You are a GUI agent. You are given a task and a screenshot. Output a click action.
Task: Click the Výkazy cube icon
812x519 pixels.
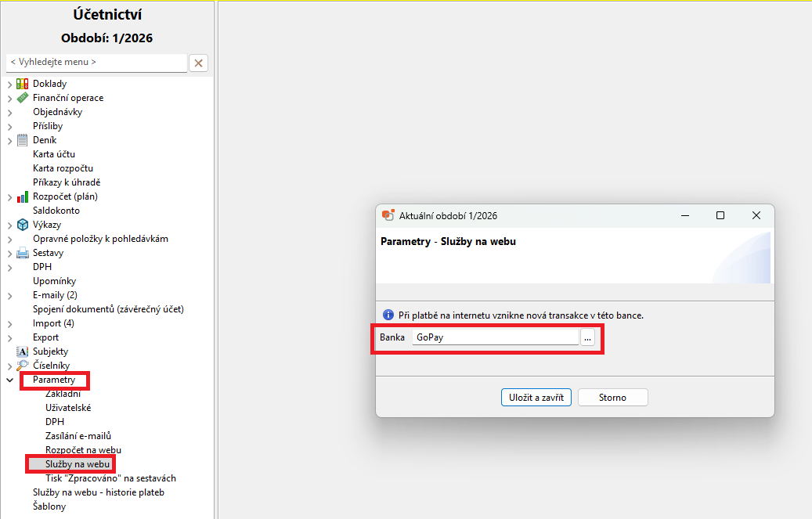point(23,225)
